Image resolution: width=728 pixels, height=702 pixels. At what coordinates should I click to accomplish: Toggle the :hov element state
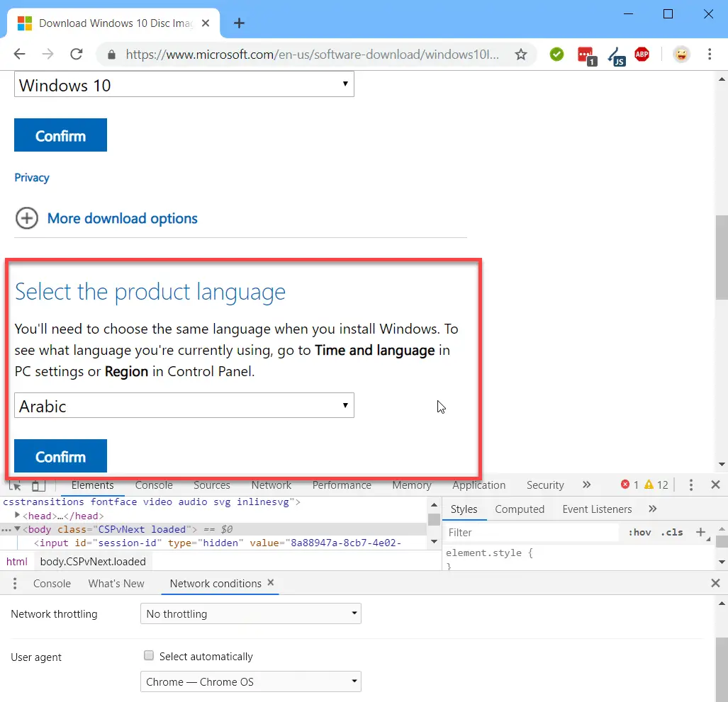640,533
